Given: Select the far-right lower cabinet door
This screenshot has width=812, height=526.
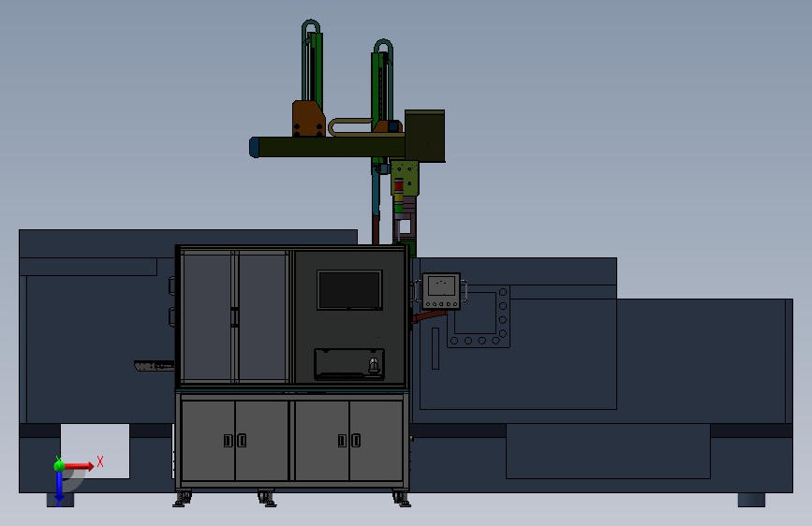Looking at the screenshot, I should pos(376,441).
